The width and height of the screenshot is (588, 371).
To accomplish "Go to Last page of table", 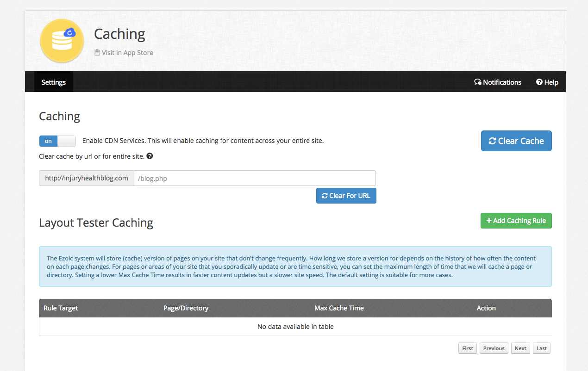I will point(542,348).
